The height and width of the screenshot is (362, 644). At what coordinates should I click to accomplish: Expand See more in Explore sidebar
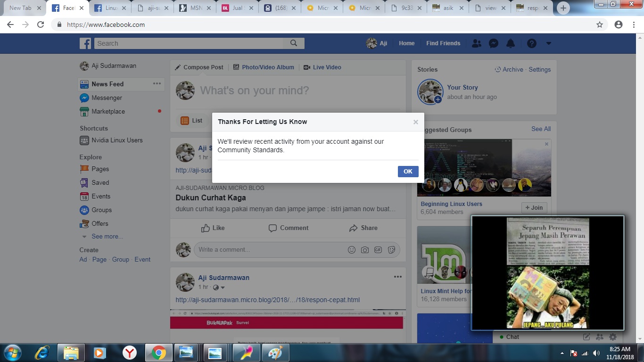[x=107, y=237]
